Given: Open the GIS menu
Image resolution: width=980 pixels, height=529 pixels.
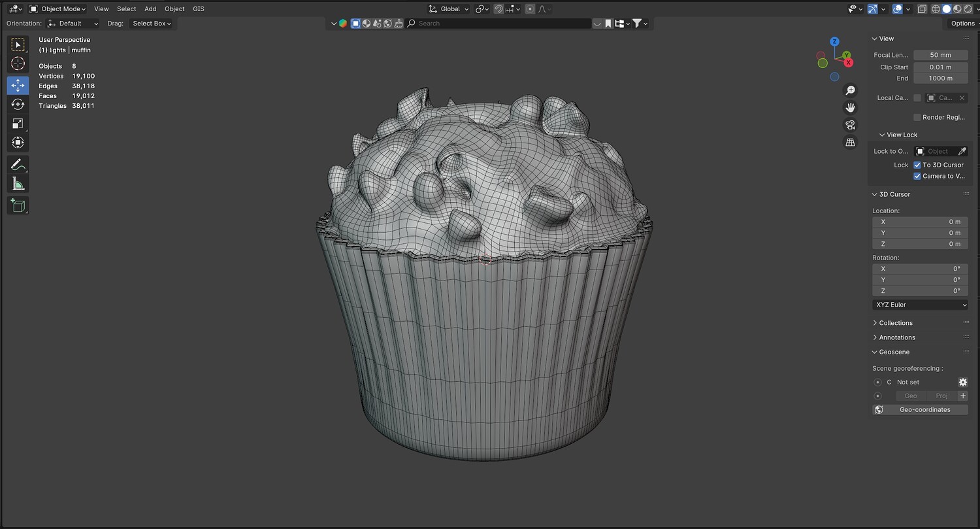Looking at the screenshot, I should click(x=199, y=9).
